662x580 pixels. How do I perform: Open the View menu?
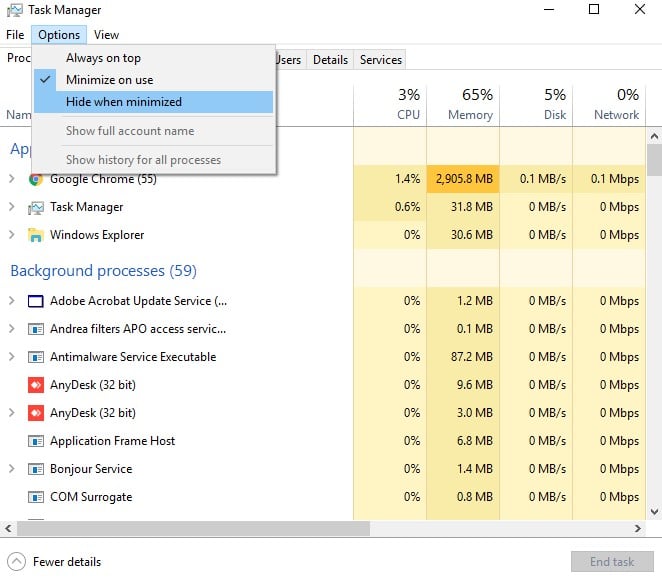[x=106, y=35]
